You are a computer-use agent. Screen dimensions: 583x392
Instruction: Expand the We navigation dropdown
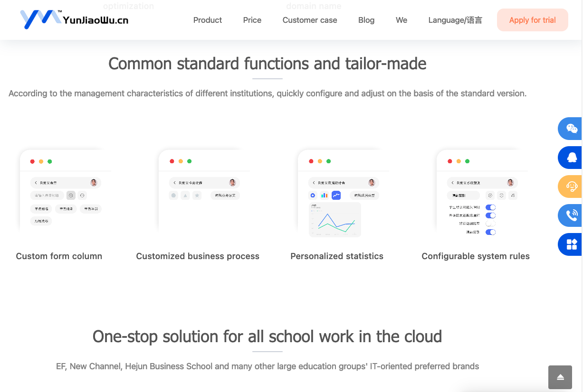pos(401,20)
